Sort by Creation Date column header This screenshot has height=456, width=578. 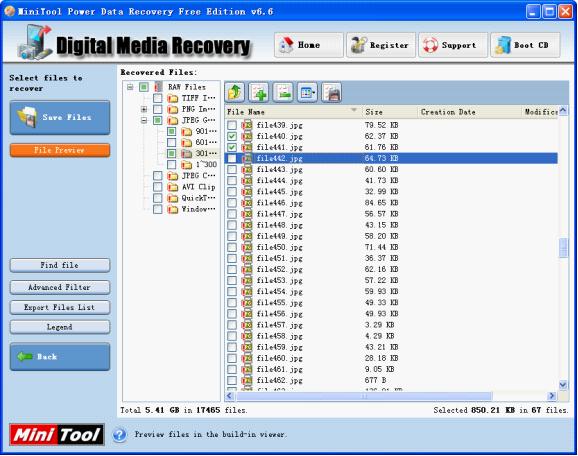pyautogui.click(x=469, y=112)
